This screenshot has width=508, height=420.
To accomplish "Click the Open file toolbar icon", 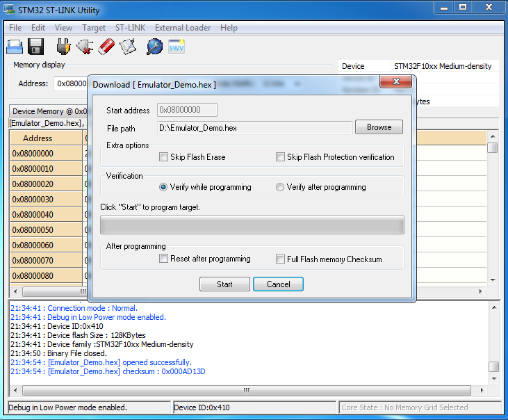I will tap(15, 47).
